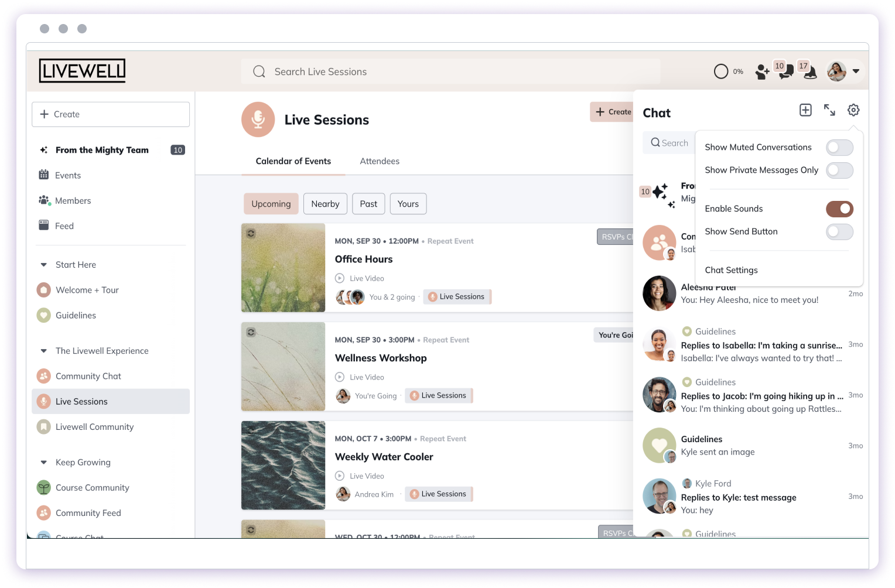The image size is (895, 588).
Task: Select the Upcoming filter
Action: click(271, 204)
